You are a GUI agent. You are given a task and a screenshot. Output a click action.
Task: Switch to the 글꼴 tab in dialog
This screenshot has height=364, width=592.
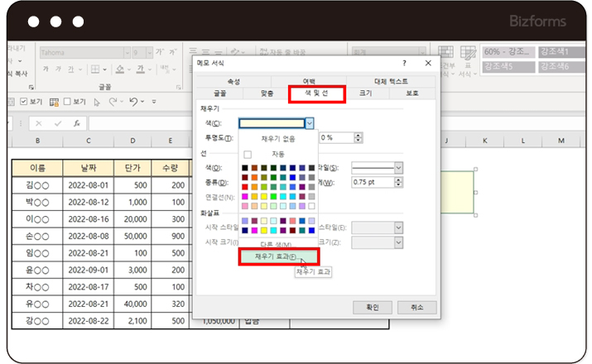(219, 94)
